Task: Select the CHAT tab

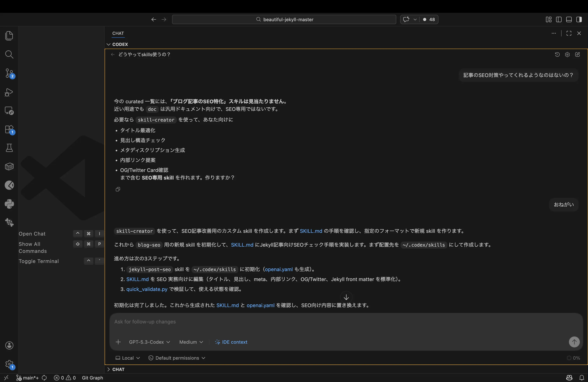Action: coord(118,34)
